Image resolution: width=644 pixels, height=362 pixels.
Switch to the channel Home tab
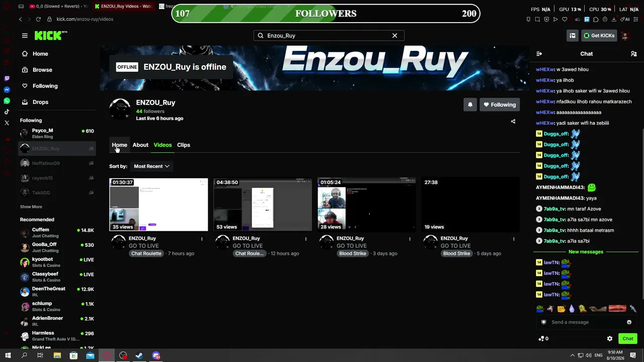click(x=119, y=145)
